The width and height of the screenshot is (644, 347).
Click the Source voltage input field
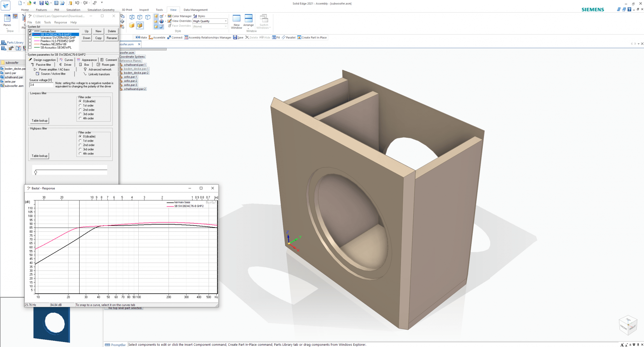pos(41,85)
